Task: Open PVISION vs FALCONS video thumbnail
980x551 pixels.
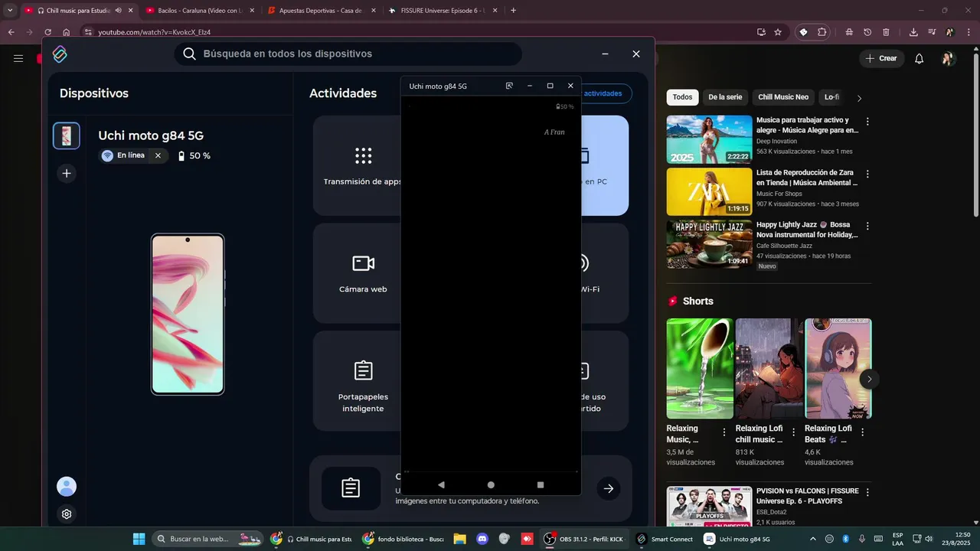Action: tap(709, 506)
